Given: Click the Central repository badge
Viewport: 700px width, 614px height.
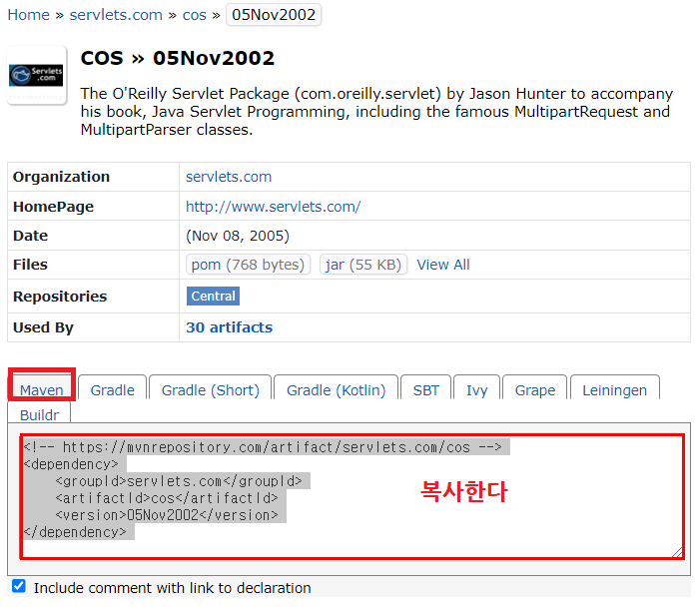Looking at the screenshot, I should click(213, 297).
